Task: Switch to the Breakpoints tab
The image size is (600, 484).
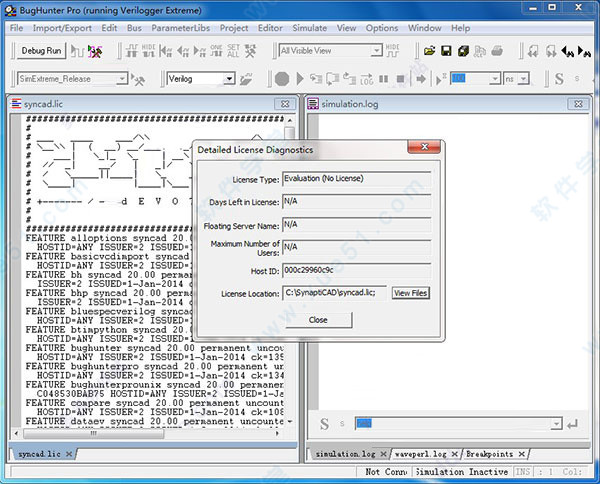Action: point(489,454)
